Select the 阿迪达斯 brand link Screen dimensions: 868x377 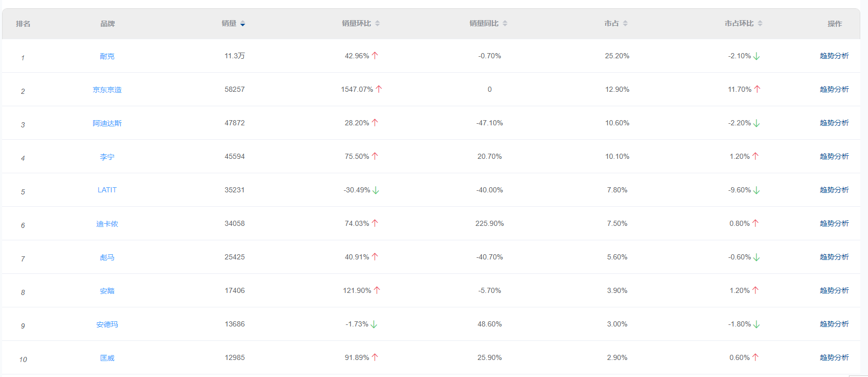pos(107,123)
